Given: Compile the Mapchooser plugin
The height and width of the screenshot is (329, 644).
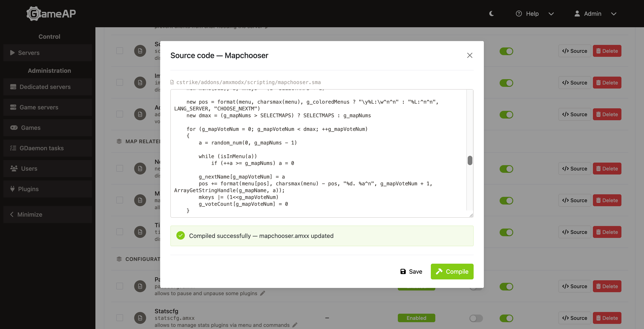Looking at the screenshot, I should click(452, 272).
